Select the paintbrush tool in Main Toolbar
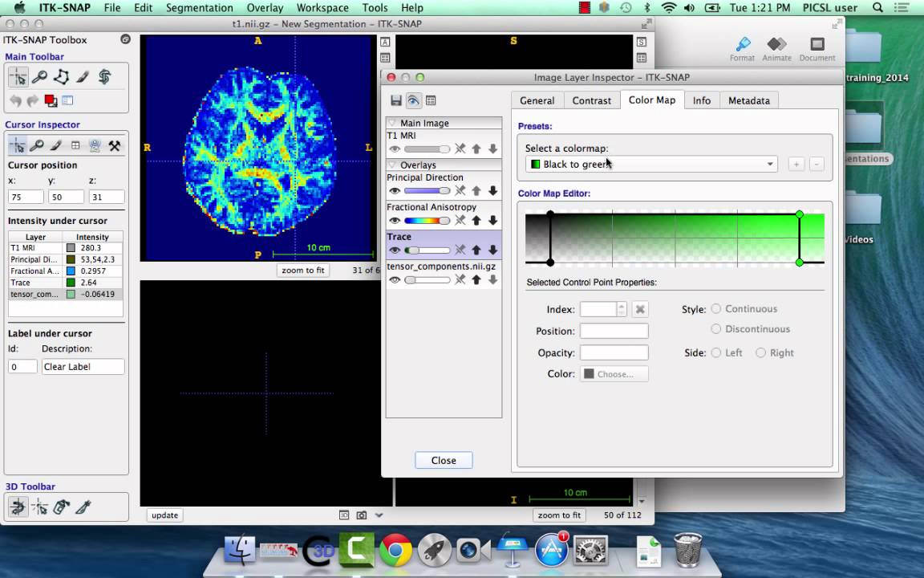This screenshot has height=578, width=924. pos(83,77)
